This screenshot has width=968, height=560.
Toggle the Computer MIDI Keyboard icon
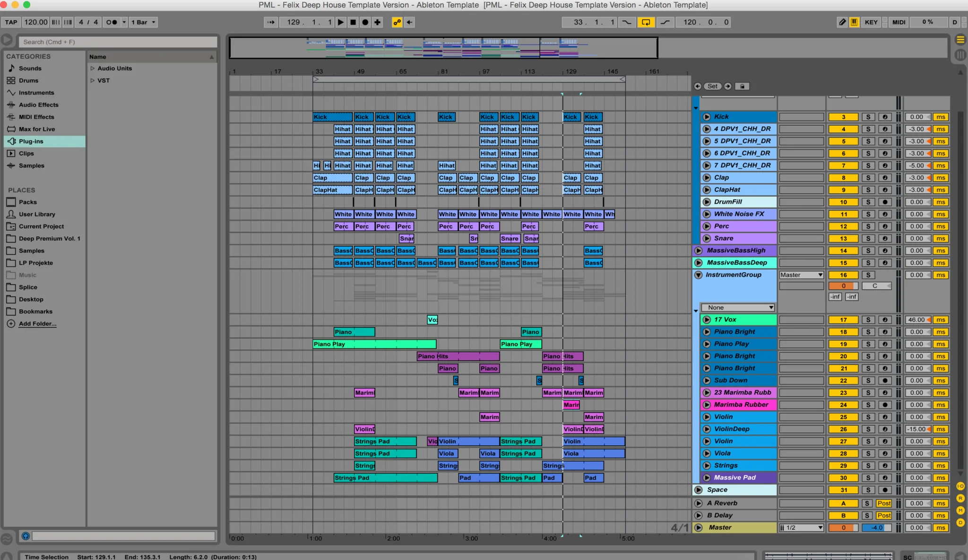click(x=854, y=22)
